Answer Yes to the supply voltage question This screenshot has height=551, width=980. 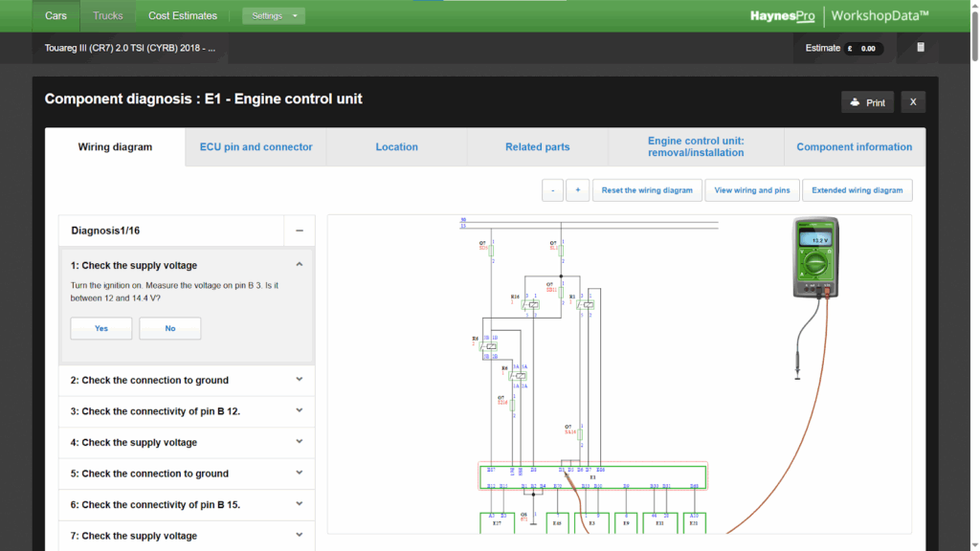pos(100,328)
